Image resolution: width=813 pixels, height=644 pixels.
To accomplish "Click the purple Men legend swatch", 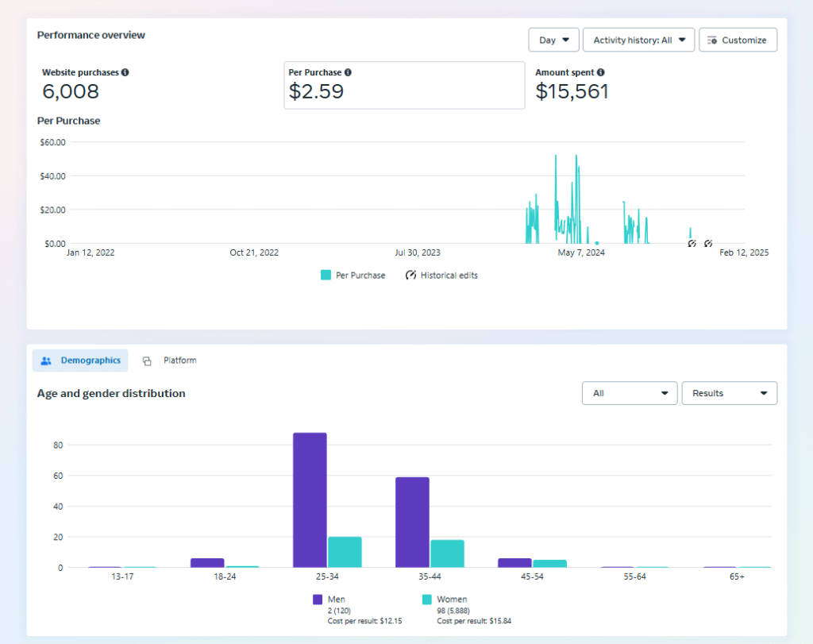I will click(318, 600).
